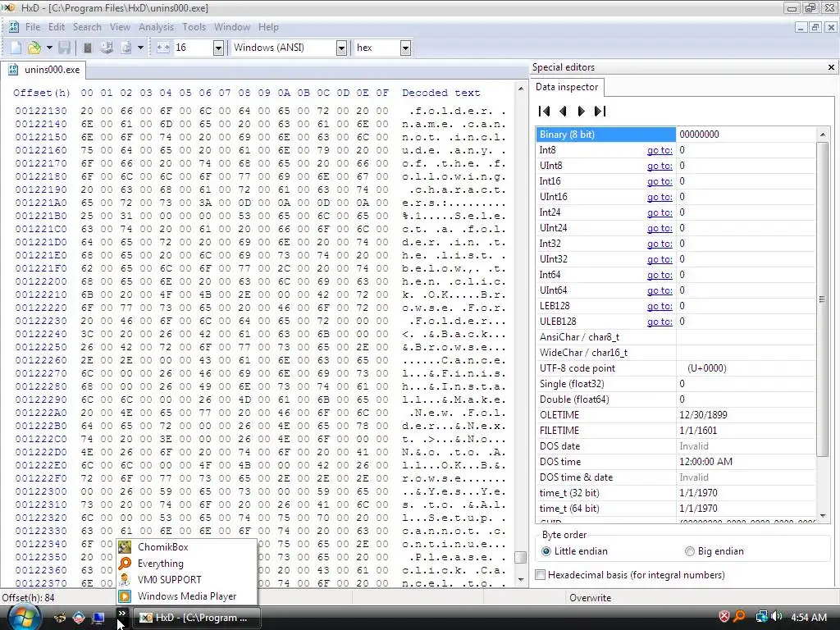Jump to last byte in Data inspector

600,111
